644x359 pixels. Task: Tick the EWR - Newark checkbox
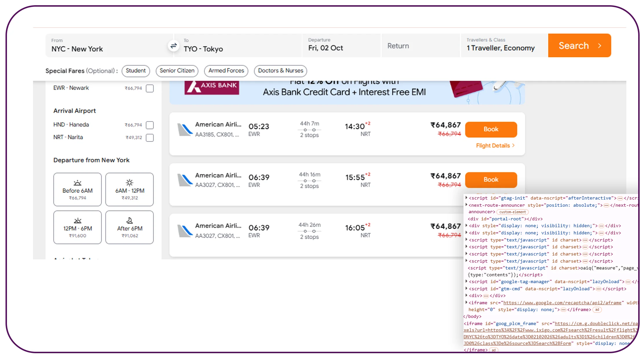[x=150, y=88]
